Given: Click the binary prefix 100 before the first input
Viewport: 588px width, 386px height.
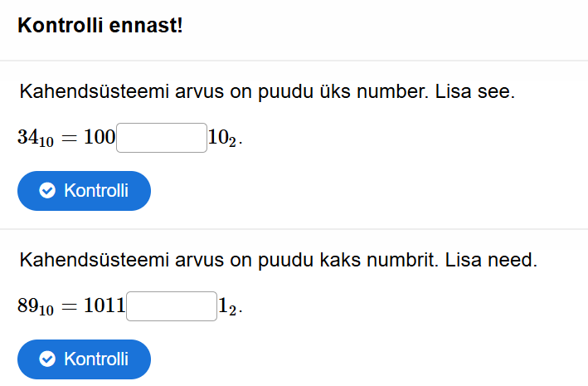Looking at the screenshot, I should point(100,138).
